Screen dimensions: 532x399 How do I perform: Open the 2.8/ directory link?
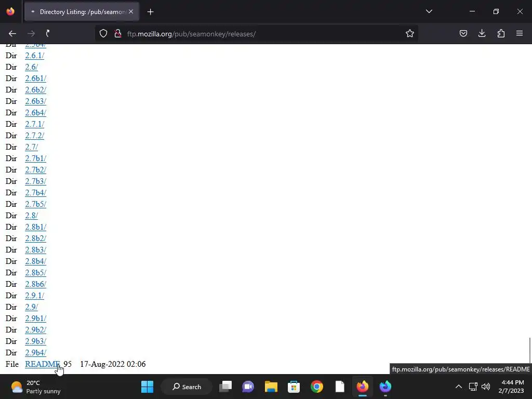coord(32,216)
